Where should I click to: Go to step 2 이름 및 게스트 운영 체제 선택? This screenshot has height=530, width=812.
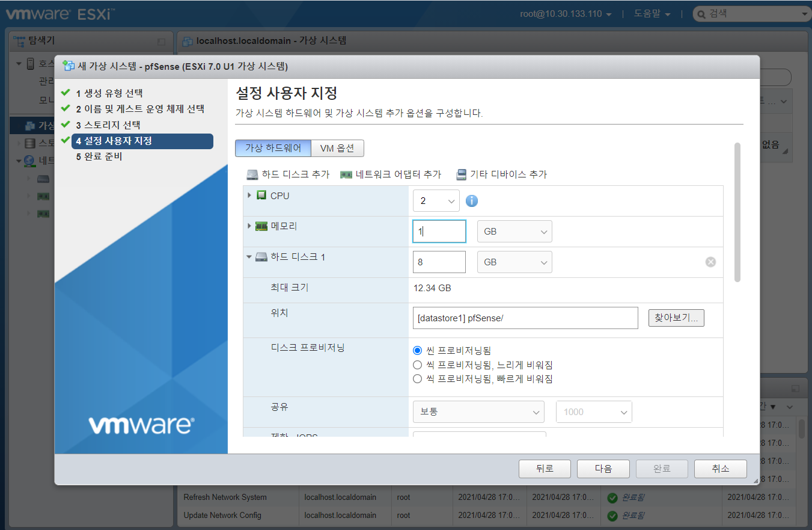click(140, 109)
